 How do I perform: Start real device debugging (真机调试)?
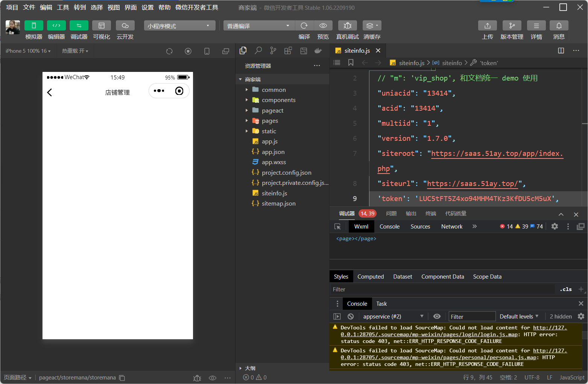point(348,26)
